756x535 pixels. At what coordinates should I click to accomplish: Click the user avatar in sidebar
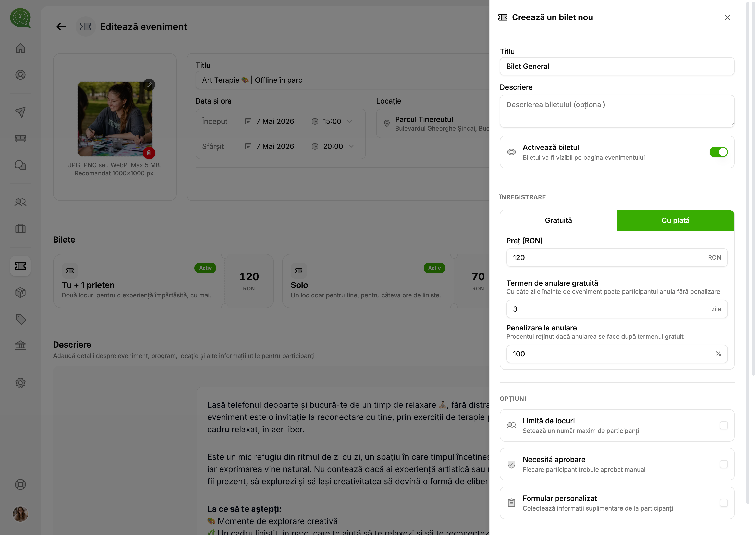(x=20, y=514)
